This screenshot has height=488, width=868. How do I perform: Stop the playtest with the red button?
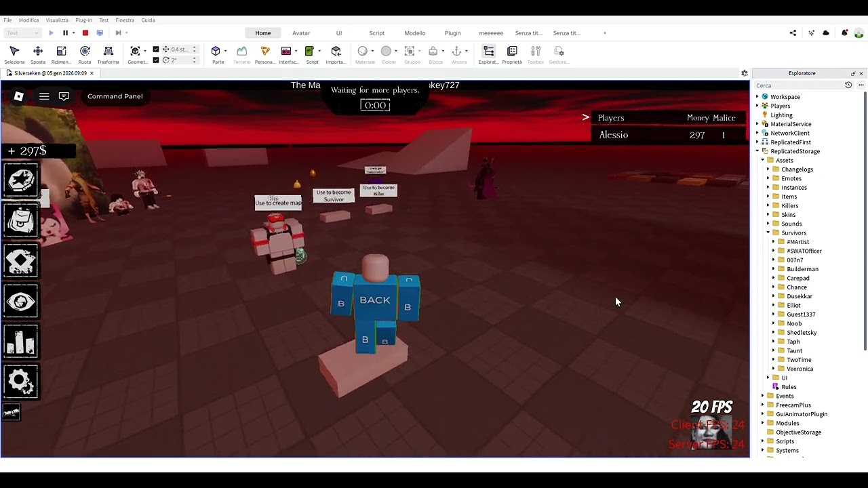(85, 33)
